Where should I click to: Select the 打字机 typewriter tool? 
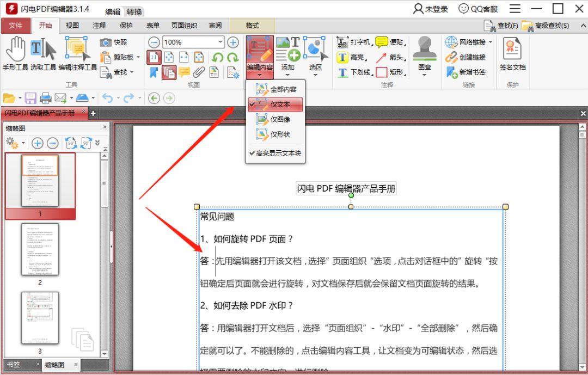coord(354,42)
